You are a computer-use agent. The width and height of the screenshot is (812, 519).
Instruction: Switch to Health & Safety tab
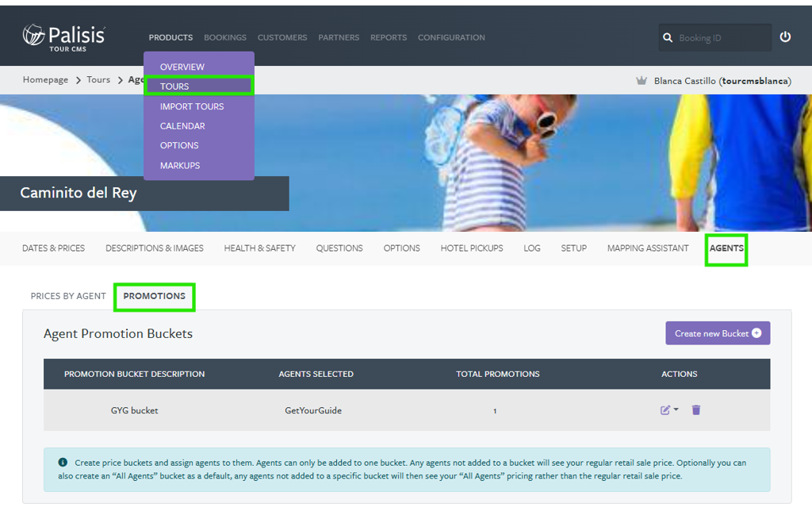(259, 248)
